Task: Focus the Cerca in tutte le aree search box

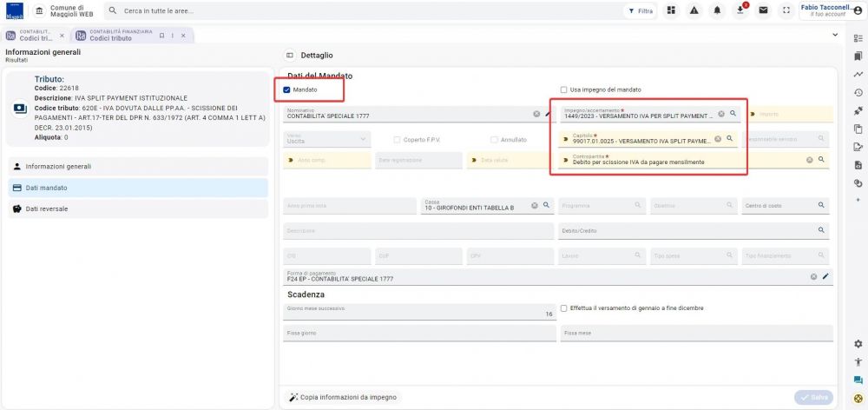Action: pos(363,11)
